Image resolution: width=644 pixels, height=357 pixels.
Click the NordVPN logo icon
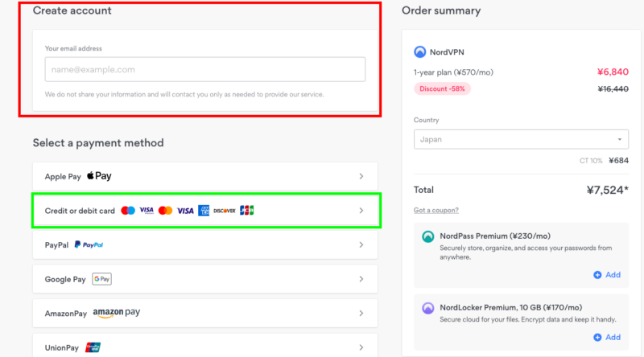[419, 52]
